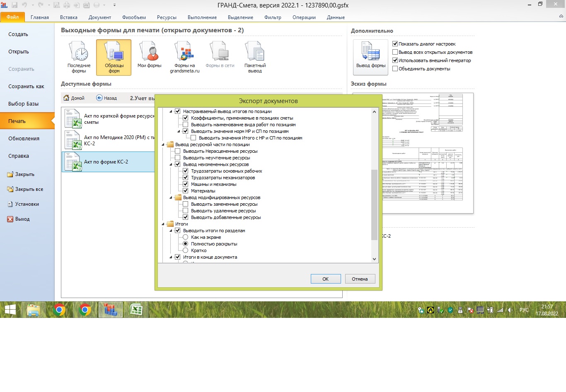This screenshot has width=566, height=392.
Task: Select Акт по краткой форме ресурсной сметы icon
Action: (x=73, y=119)
